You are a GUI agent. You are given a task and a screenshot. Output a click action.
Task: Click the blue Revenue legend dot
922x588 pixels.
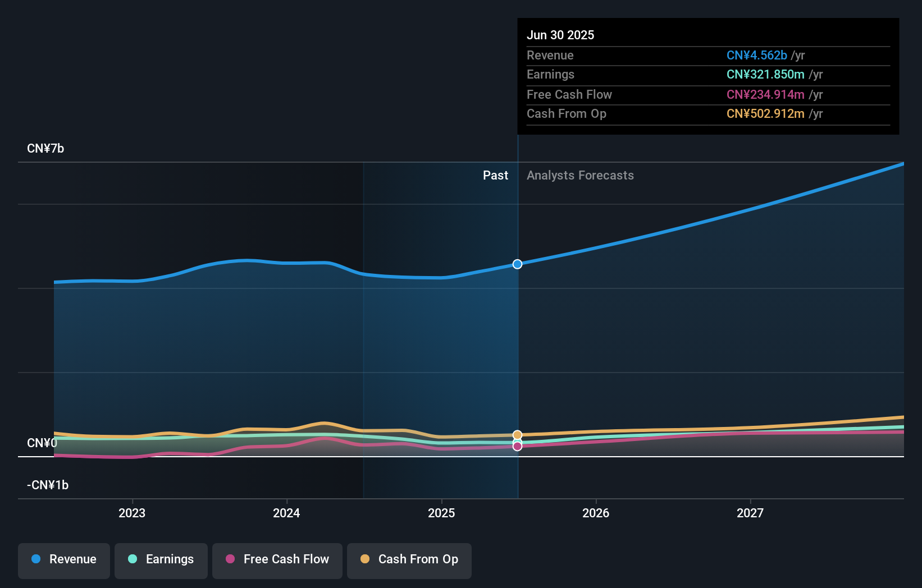click(x=36, y=559)
